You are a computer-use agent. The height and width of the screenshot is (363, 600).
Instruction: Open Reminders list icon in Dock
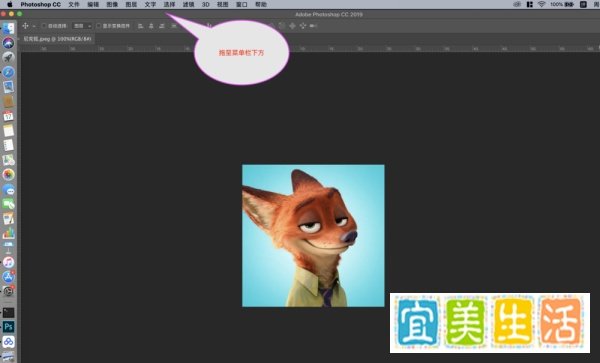(x=8, y=145)
